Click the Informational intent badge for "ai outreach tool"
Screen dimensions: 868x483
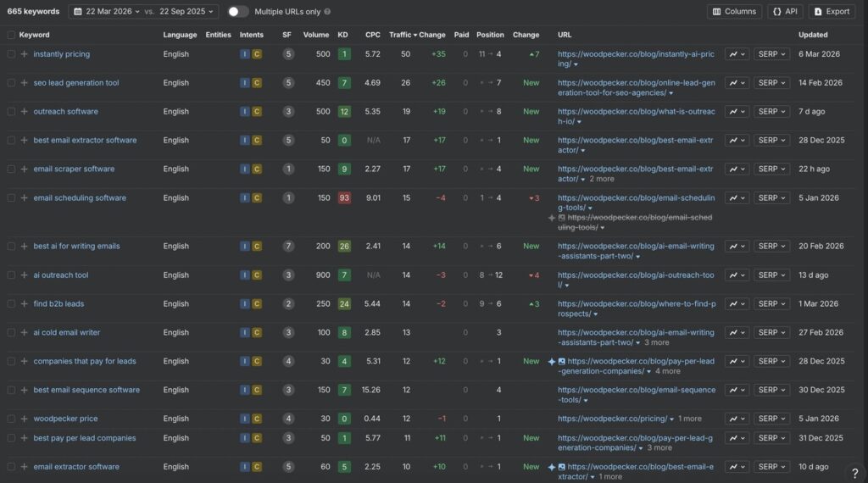[x=244, y=275]
